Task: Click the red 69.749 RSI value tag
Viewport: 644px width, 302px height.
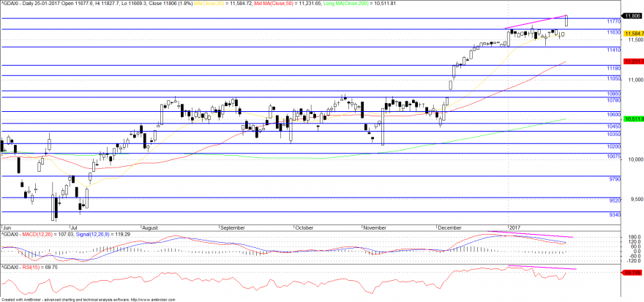Action: (633, 272)
